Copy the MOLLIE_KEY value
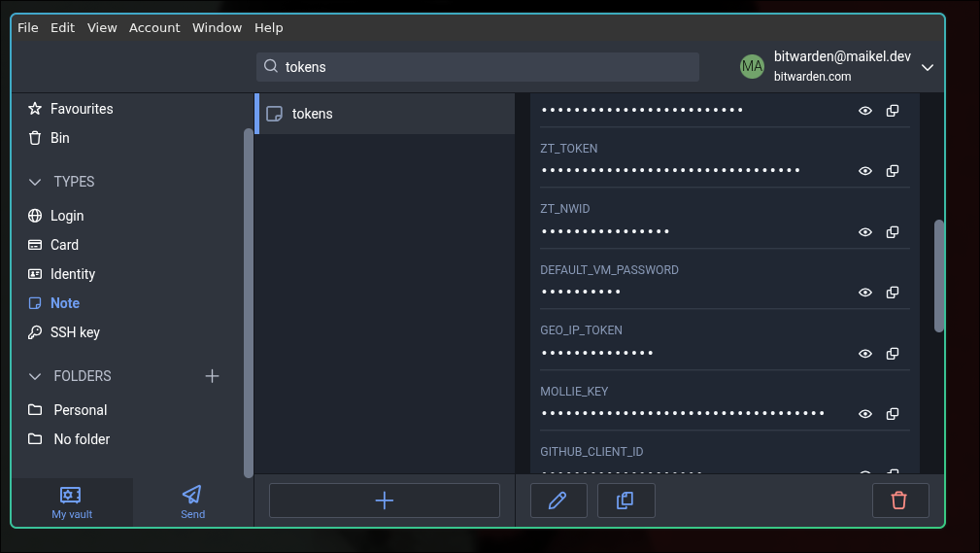 click(x=892, y=414)
